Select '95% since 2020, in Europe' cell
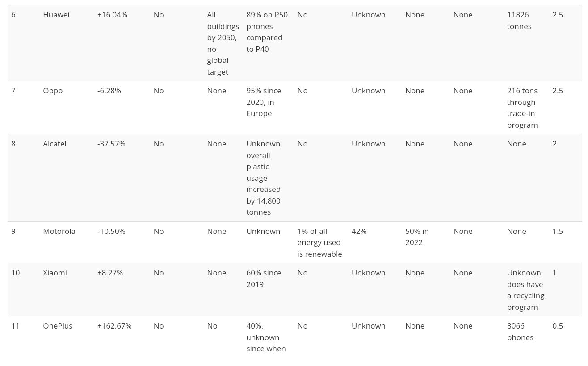 (x=264, y=102)
